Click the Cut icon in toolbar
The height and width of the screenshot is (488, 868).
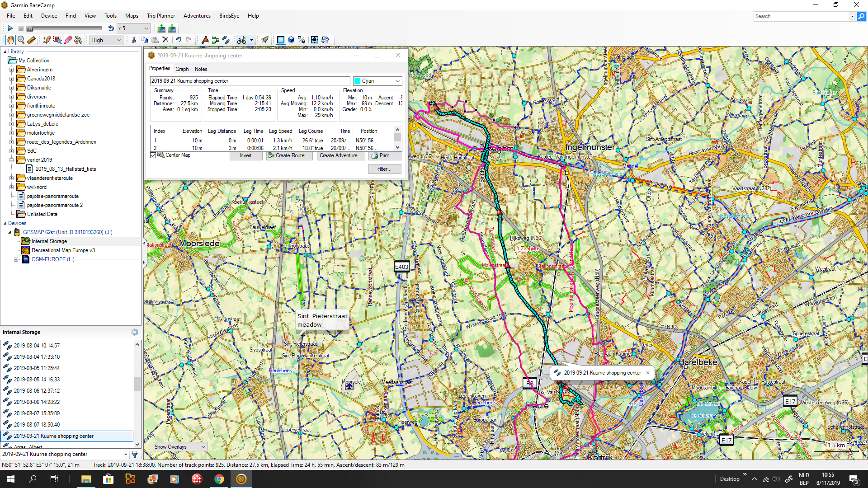(x=134, y=40)
